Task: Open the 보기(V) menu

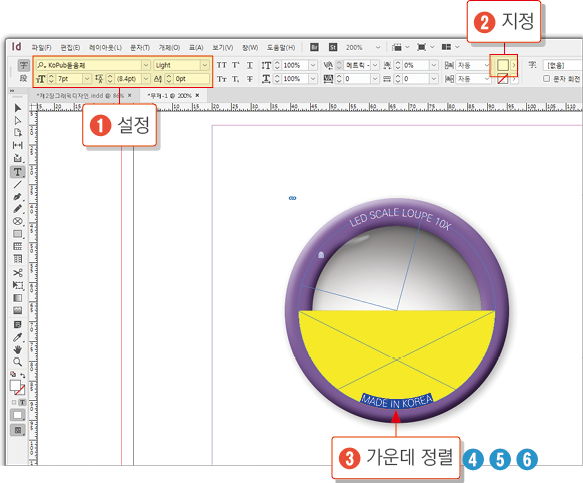Action: pyautogui.click(x=222, y=48)
